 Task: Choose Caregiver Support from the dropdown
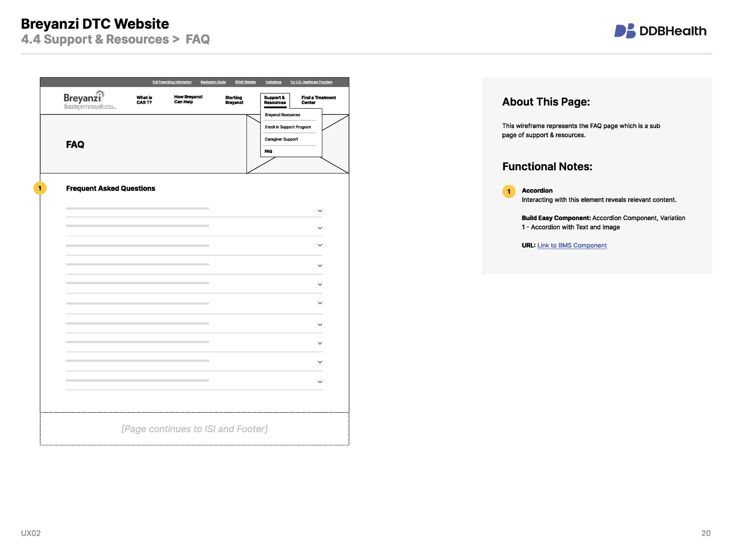point(281,139)
